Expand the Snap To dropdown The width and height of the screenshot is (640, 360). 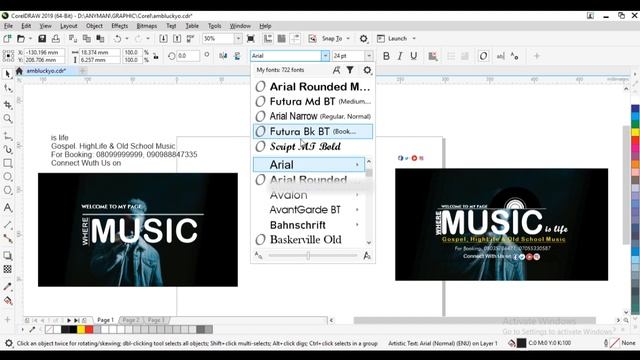pos(348,38)
